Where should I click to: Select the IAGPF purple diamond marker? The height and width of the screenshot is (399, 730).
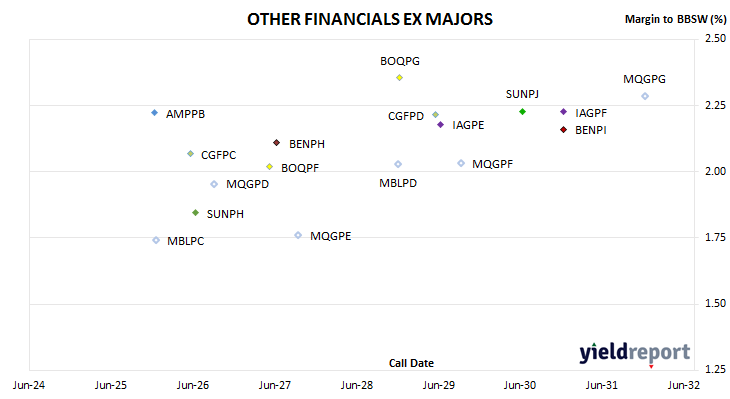[x=563, y=112]
